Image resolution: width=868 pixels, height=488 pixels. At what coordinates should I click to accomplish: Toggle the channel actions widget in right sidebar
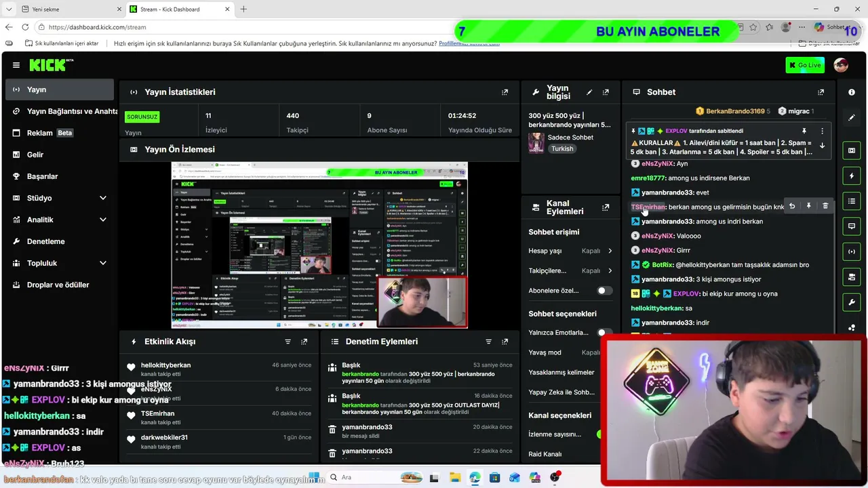tap(852, 277)
